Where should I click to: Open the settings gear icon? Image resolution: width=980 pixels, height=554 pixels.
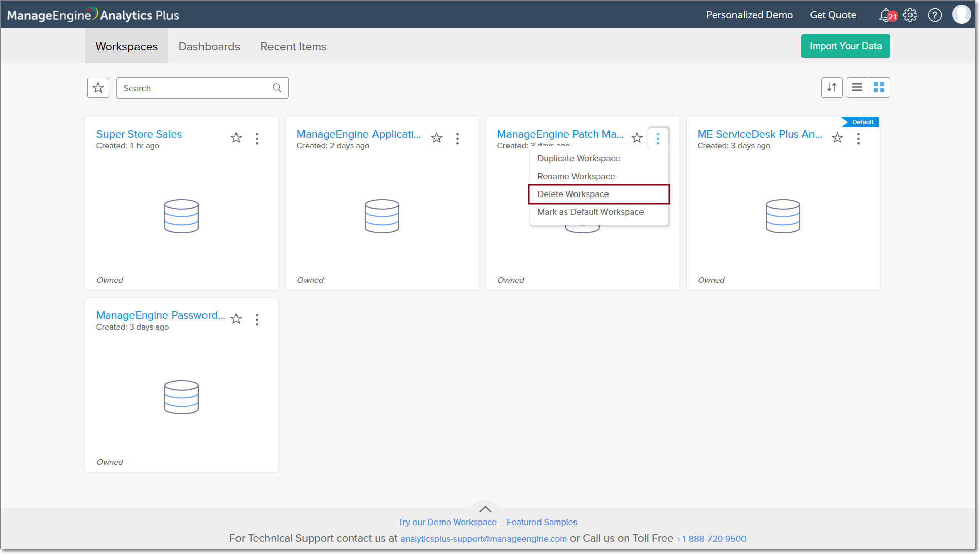(910, 15)
